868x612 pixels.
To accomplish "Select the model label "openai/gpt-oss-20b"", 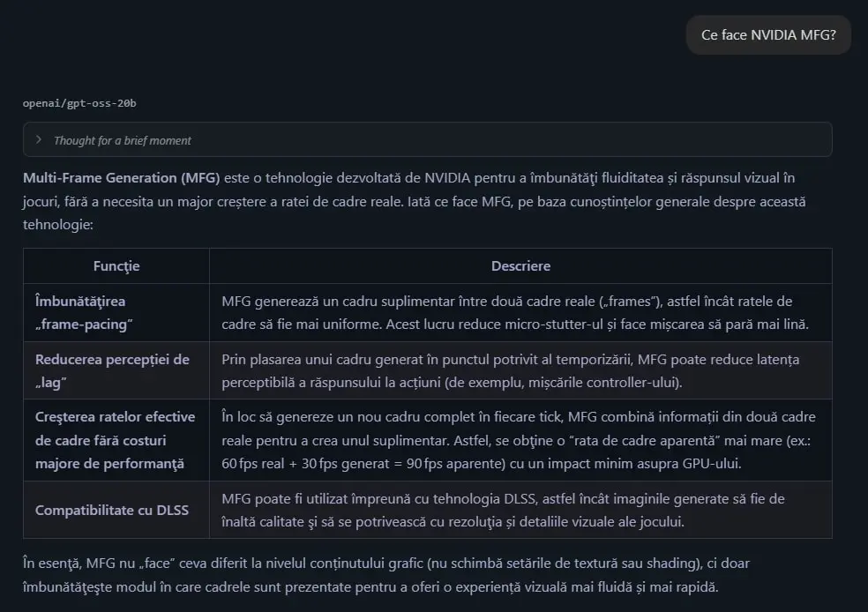I will [79, 103].
